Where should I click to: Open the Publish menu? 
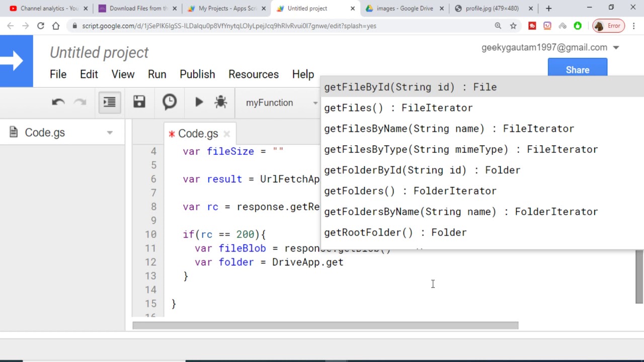[197, 74]
